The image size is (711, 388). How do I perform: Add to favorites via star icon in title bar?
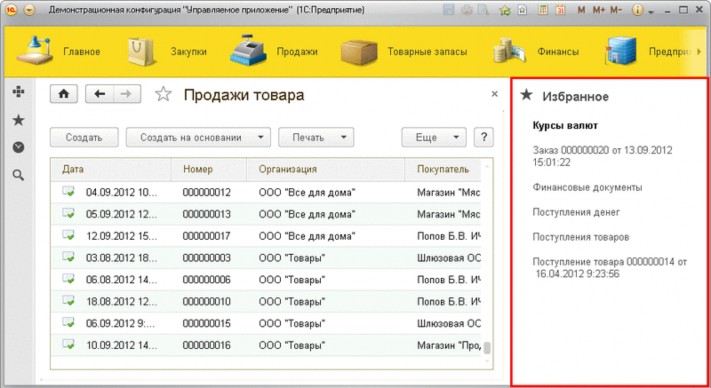(x=505, y=10)
